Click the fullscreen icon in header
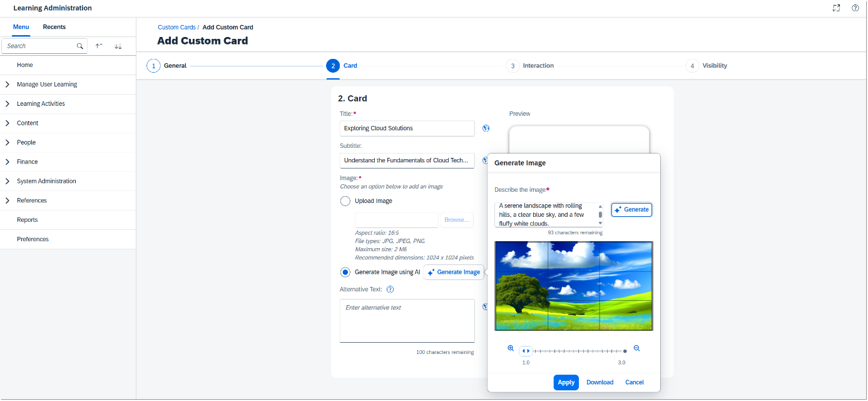 pyautogui.click(x=836, y=8)
